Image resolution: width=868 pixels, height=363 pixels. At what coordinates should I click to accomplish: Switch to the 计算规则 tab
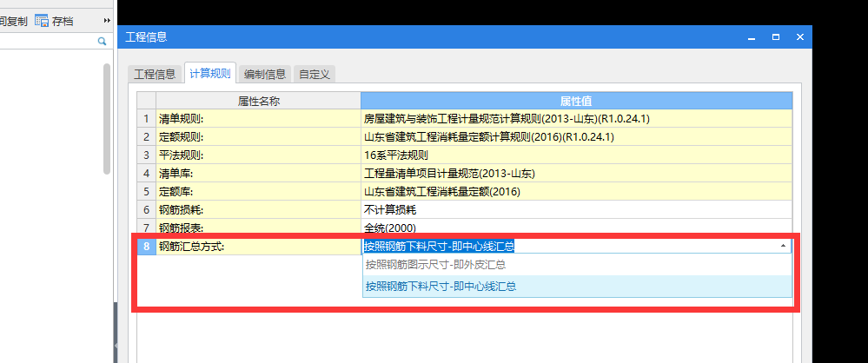[209, 73]
